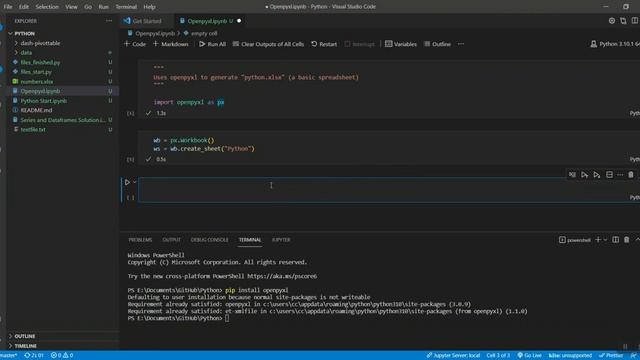
Task: Execute cell and below from cell toolbar
Action: (597, 175)
